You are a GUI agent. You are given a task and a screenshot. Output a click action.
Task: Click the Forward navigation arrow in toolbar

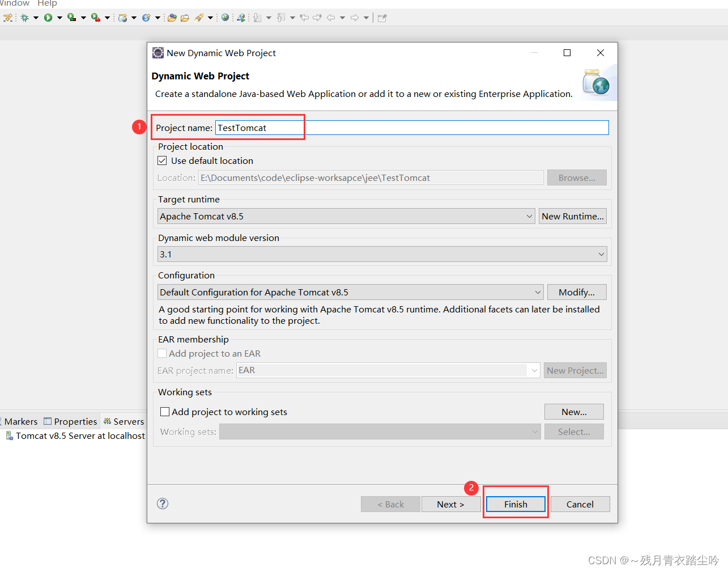point(355,18)
